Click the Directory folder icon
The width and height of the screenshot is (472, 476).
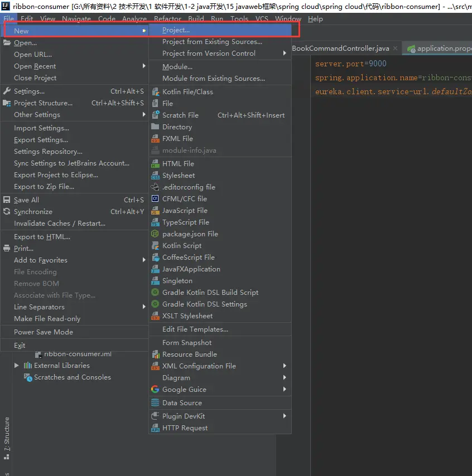155,127
